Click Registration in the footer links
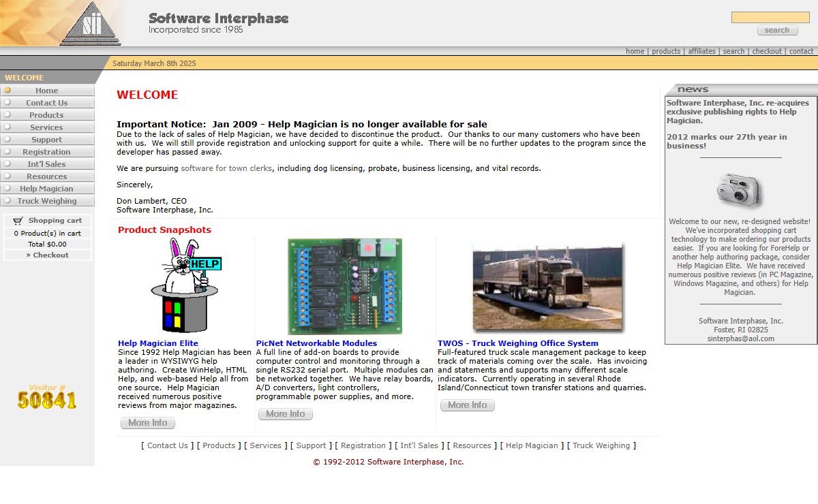Viewport: 818px width, 504px height. (x=363, y=445)
